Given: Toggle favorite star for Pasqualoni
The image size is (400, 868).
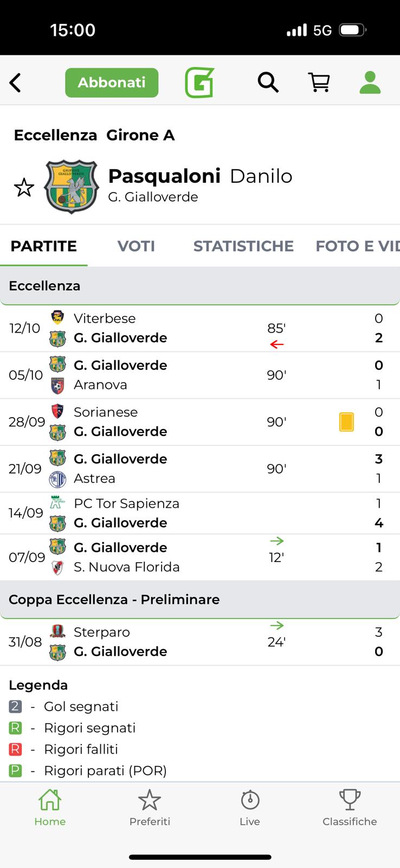Looking at the screenshot, I should click(x=24, y=188).
